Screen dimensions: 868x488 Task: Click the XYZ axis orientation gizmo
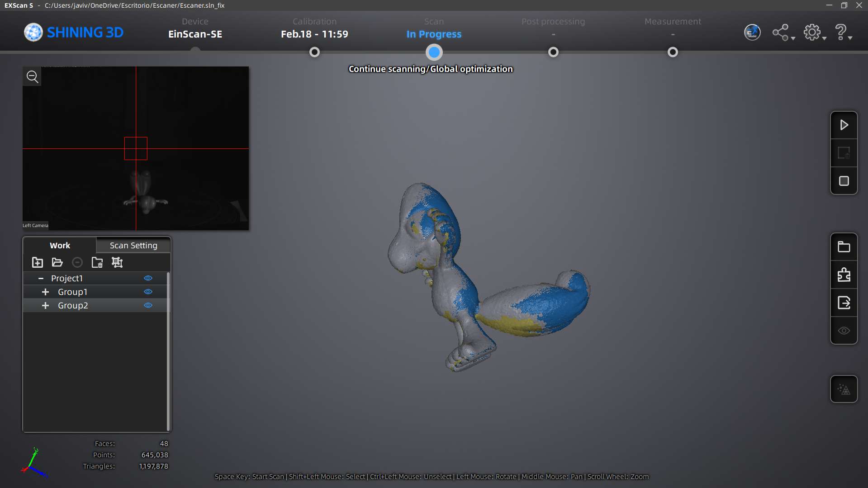coord(33,463)
